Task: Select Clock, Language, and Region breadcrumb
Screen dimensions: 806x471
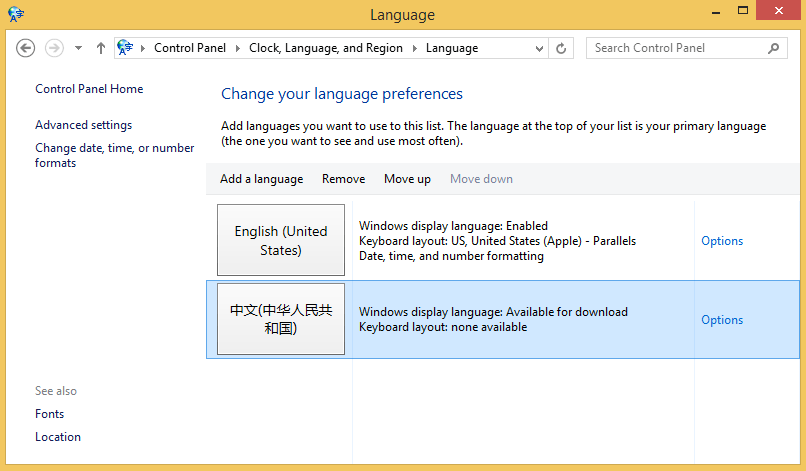Action: pyautogui.click(x=325, y=48)
